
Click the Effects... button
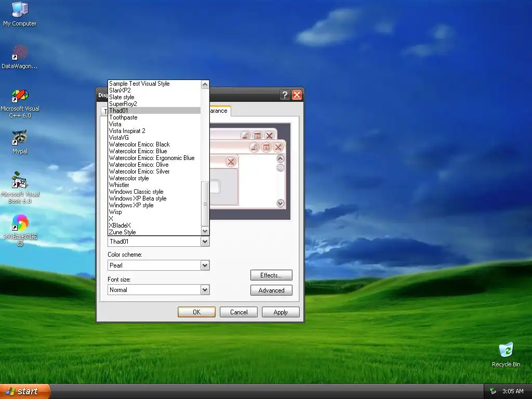271,275
